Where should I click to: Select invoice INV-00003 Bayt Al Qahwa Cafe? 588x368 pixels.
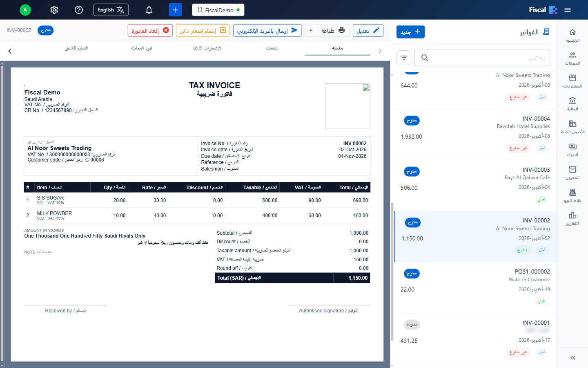[475, 186]
